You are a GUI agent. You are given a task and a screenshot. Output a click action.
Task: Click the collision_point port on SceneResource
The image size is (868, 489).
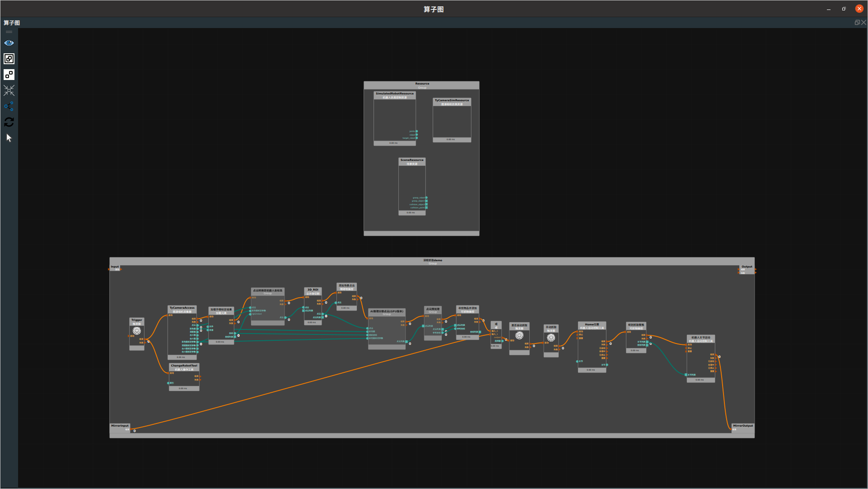coord(426,207)
